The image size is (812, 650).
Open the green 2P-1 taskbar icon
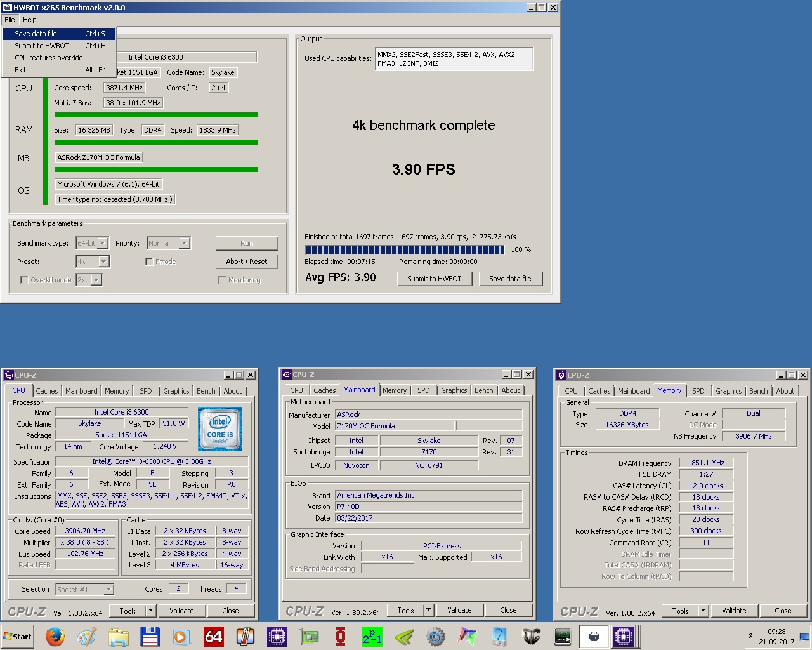[x=372, y=636]
